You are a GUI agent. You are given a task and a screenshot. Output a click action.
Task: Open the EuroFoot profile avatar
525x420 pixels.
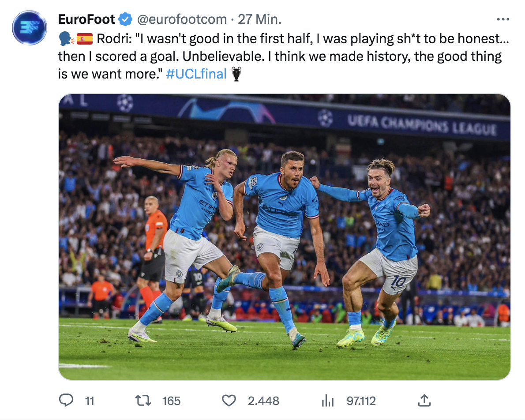pos(29,27)
